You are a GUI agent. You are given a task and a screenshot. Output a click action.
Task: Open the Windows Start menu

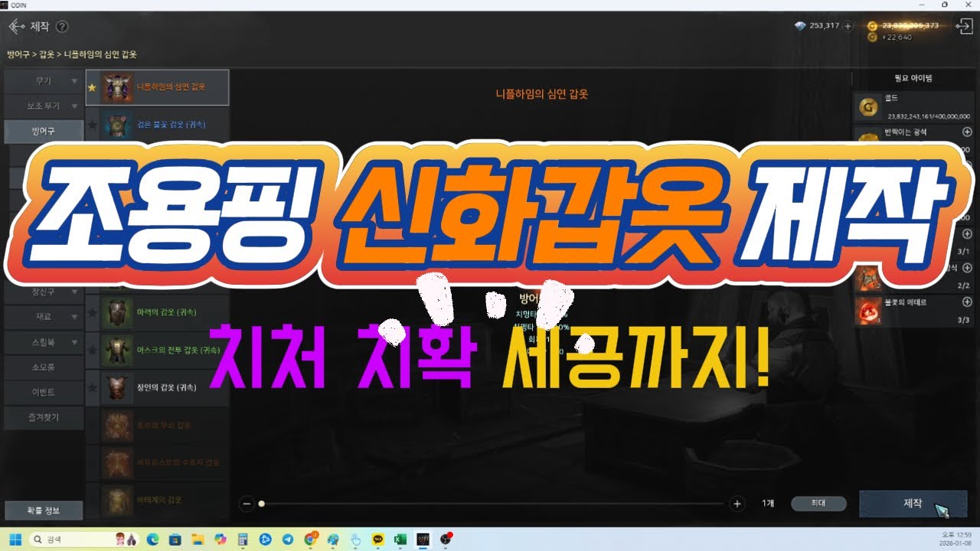(x=15, y=539)
